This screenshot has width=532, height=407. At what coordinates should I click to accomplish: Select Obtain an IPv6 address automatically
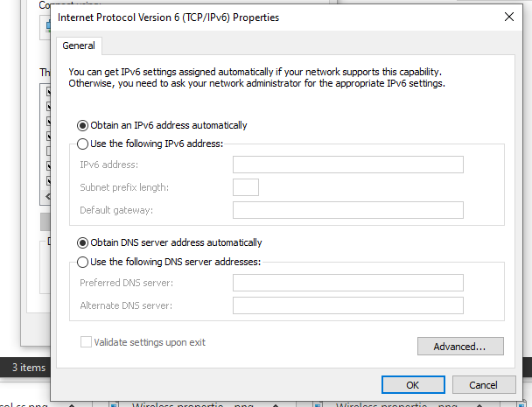point(84,125)
